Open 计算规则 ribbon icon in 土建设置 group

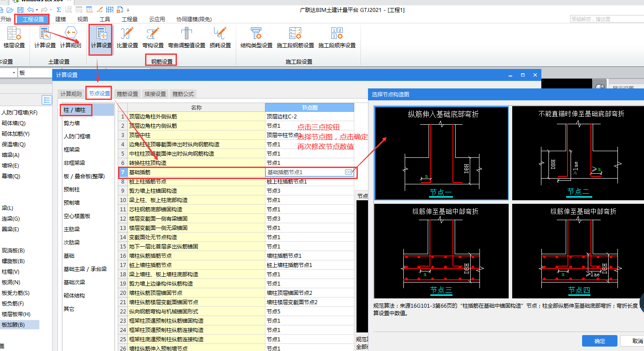click(71, 38)
